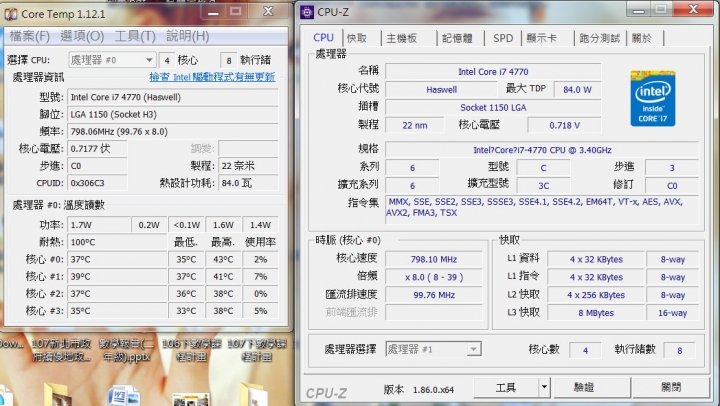Image resolution: width=720 pixels, height=406 pixels.
Task: Click the CPU-Z title bar icon
Action: point(307,12)
